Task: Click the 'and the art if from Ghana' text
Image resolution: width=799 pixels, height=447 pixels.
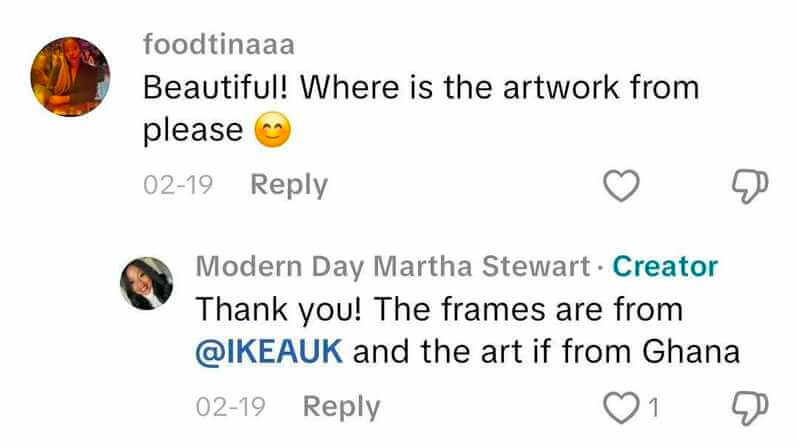Action: tap(547, 352)
